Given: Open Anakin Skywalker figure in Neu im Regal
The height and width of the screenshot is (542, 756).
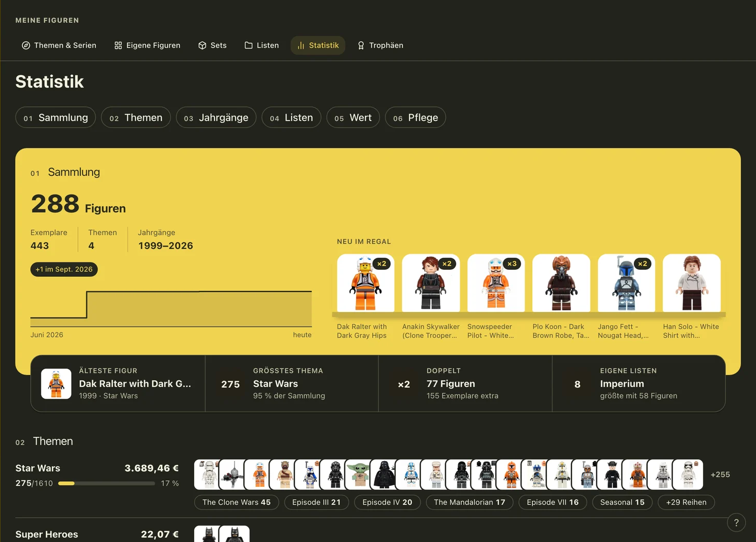Looking at the screenshot, I should click(x=431, y=283).
